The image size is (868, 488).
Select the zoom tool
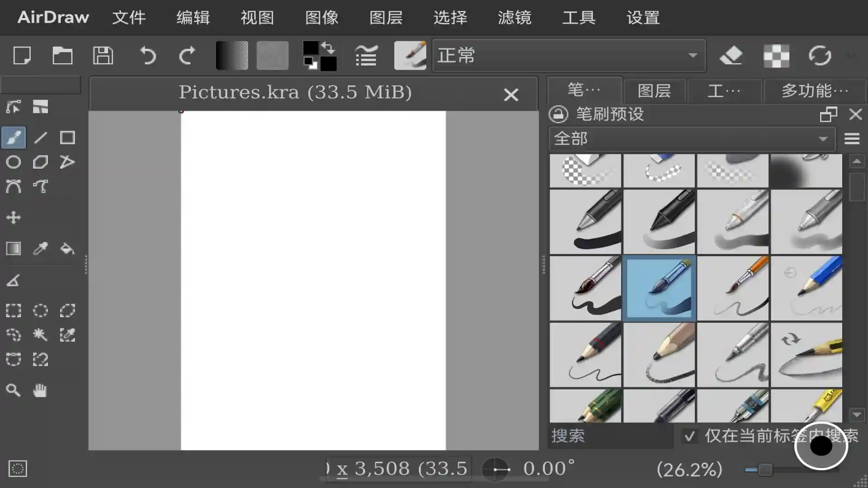click(14, 390)
